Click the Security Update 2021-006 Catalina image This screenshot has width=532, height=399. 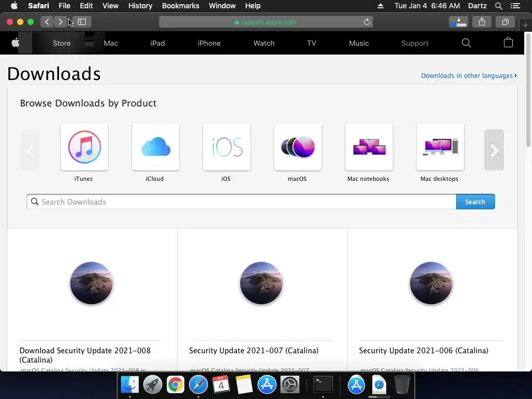[431, 283]
